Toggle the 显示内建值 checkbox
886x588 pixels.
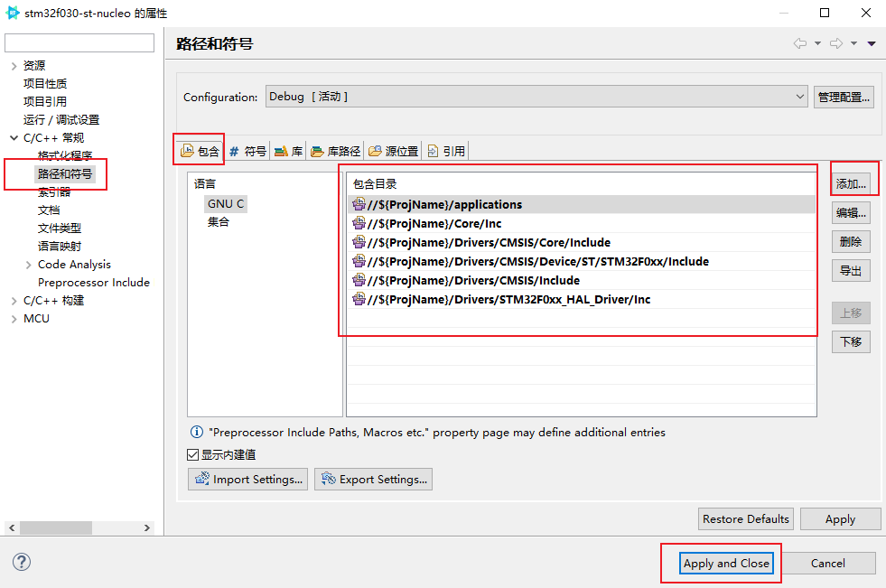pyautogui.click(x=192, y=455)
